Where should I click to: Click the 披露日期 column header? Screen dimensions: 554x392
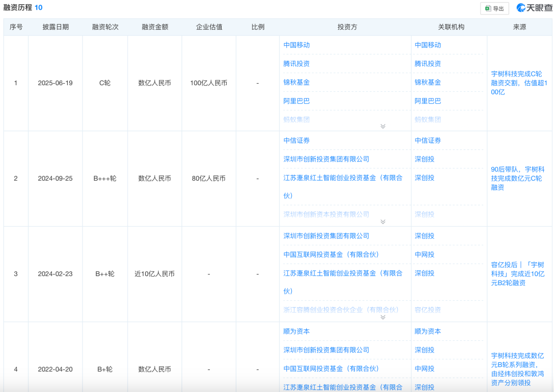[55, 27]
